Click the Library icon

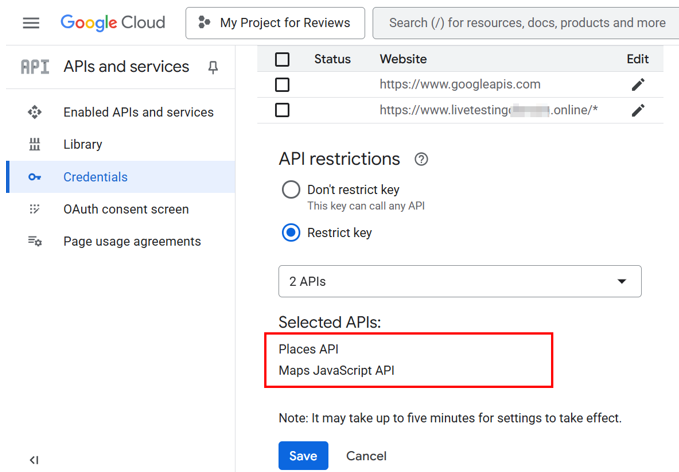[x=35, y=144]
